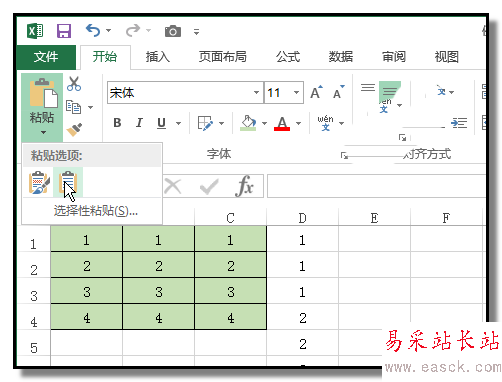Click the Borders icon

pos(205,123)
